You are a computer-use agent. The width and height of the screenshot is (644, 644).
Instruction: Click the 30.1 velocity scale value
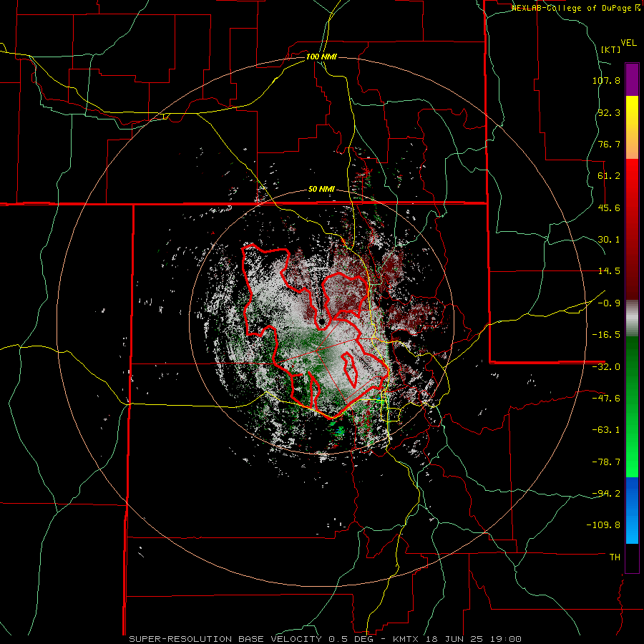609,240
